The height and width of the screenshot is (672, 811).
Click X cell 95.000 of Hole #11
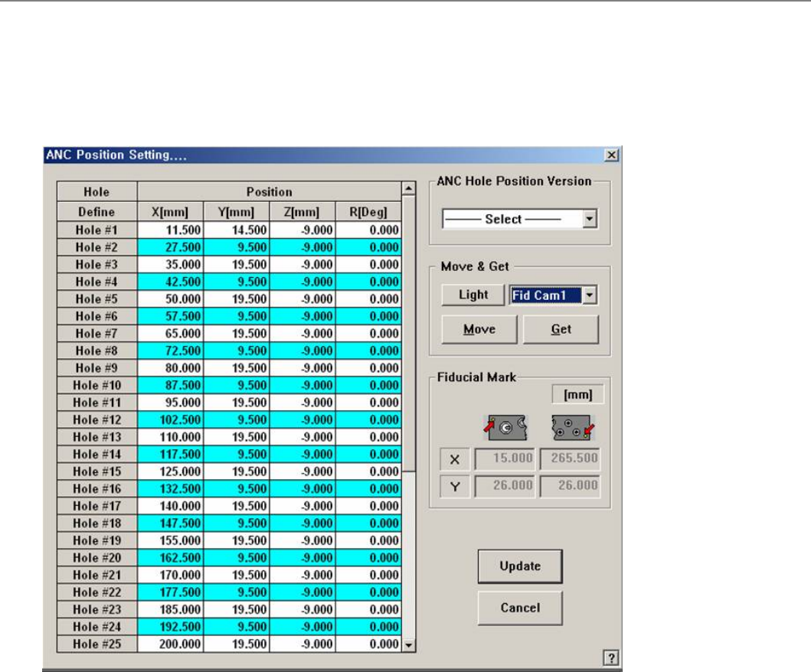pos(170,402)
